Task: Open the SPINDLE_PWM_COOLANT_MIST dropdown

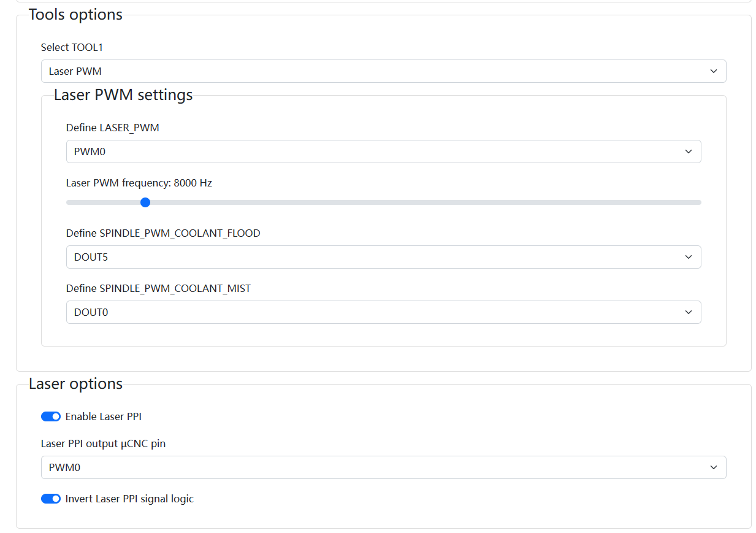Action: tap(383, 312)
